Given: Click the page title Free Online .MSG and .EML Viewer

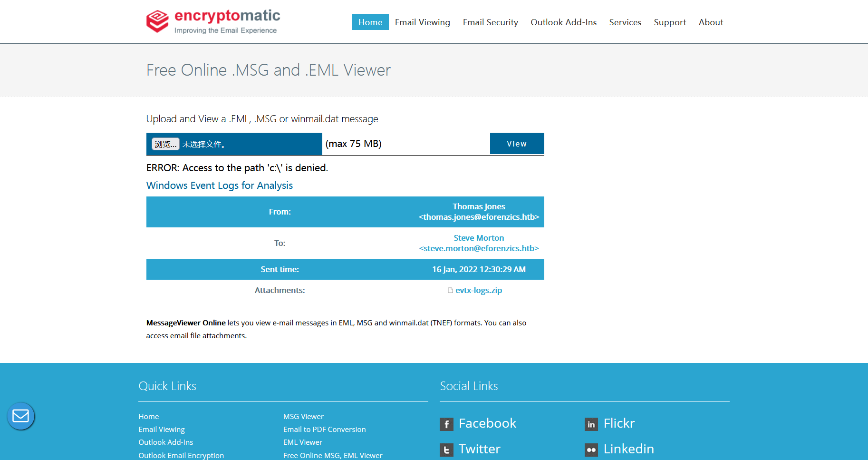Looking at the screenshot, I should [x=269, y=70].
